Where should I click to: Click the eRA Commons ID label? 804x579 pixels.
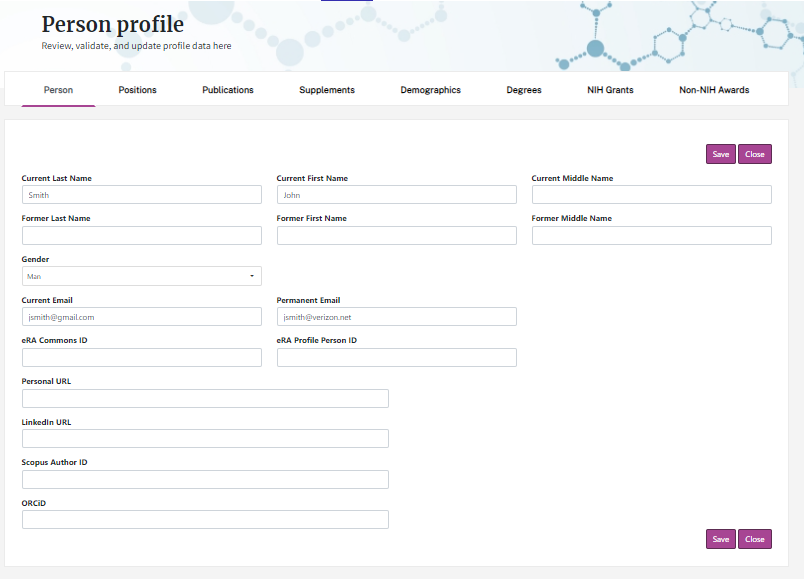point(54,340)
